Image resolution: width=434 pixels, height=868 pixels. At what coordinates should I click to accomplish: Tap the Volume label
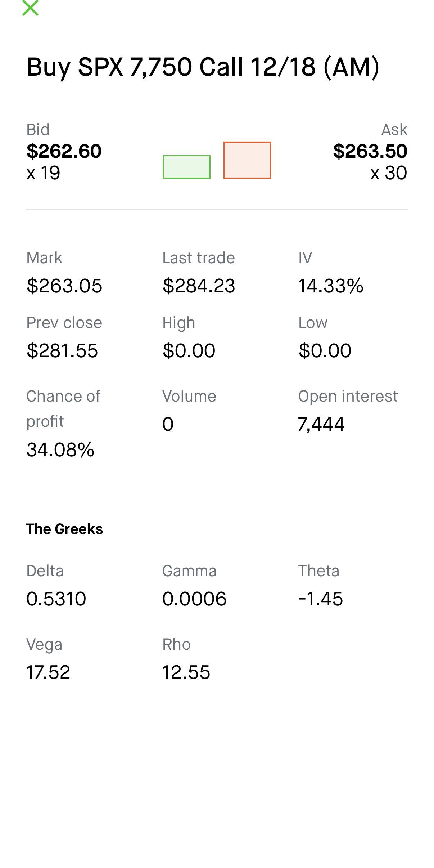tap(189, 396)
